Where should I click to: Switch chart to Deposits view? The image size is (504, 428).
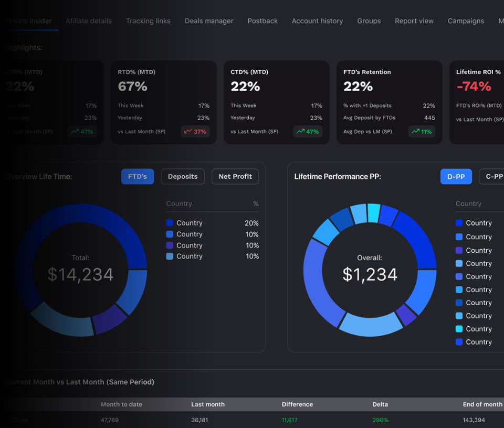pos(183,177)
